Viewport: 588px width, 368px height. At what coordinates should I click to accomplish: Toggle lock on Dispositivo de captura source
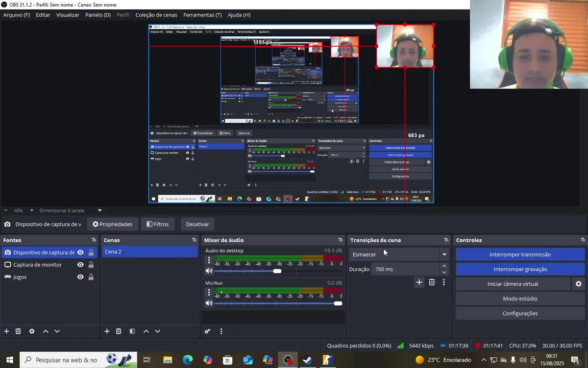point(91,252)
